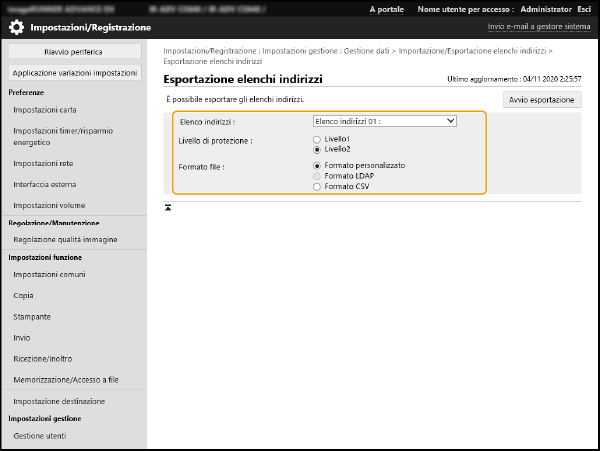Viewport: 600px width, 451px height.
Task: Click the settings gear icon in header
Action: pyautogui.click(x=17, y=27)
